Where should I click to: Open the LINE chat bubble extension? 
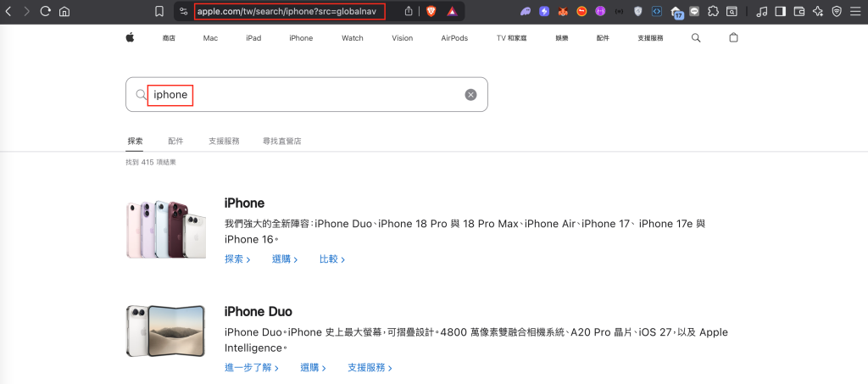click(x=694, y=11)
